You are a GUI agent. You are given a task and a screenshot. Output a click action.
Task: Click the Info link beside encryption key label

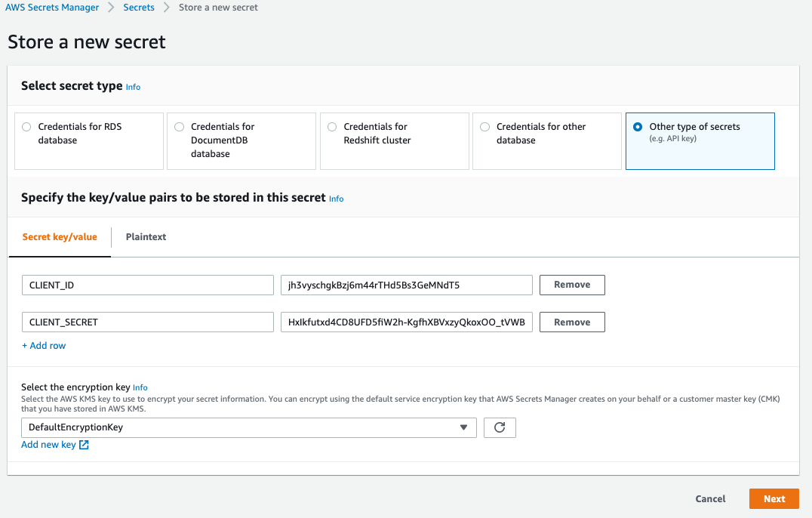[x=140, y=387]
